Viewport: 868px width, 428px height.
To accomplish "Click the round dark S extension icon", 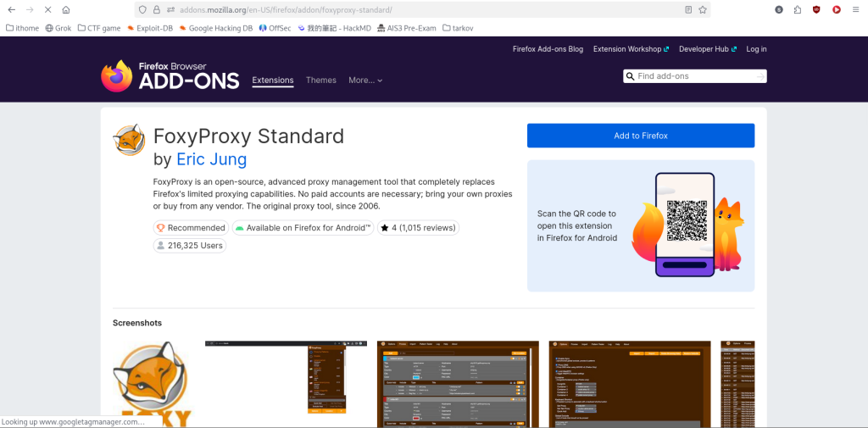I will pyautogui.click(x=779, y=9).
